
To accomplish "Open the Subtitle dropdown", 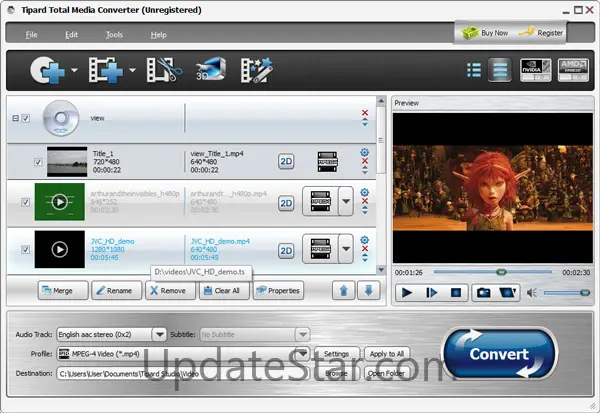I will click(302, 335).
